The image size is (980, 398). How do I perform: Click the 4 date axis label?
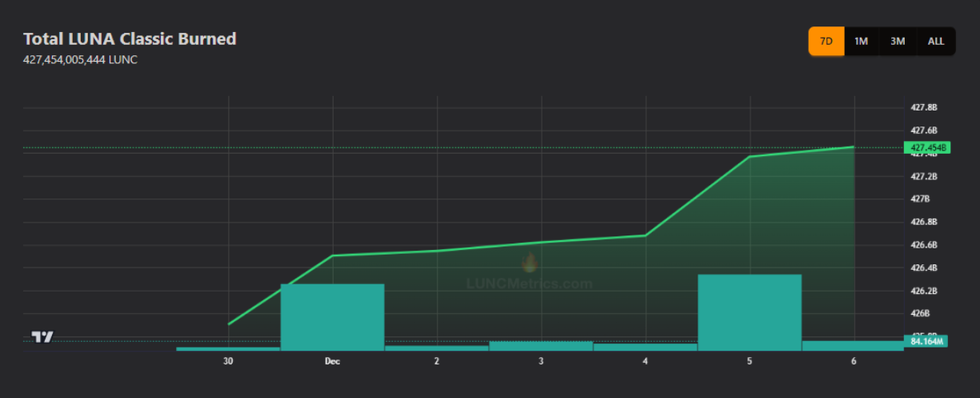645,362
